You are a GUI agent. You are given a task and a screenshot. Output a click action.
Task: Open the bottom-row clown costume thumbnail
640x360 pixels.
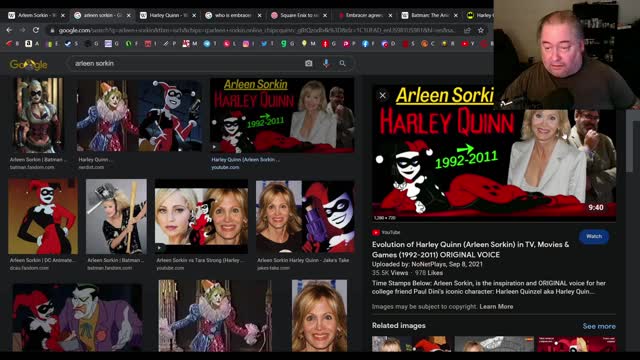pos(215,316)
